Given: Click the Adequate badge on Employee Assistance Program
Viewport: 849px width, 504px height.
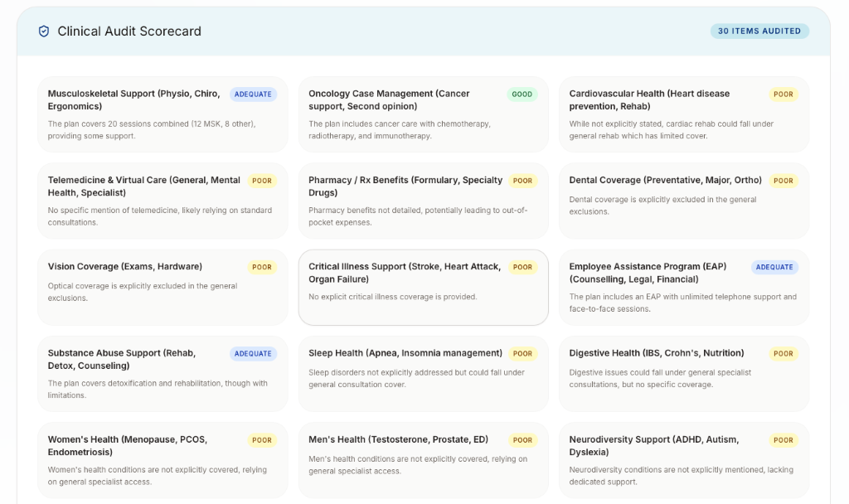Looking at the screenshot, I should pos(774,268).
